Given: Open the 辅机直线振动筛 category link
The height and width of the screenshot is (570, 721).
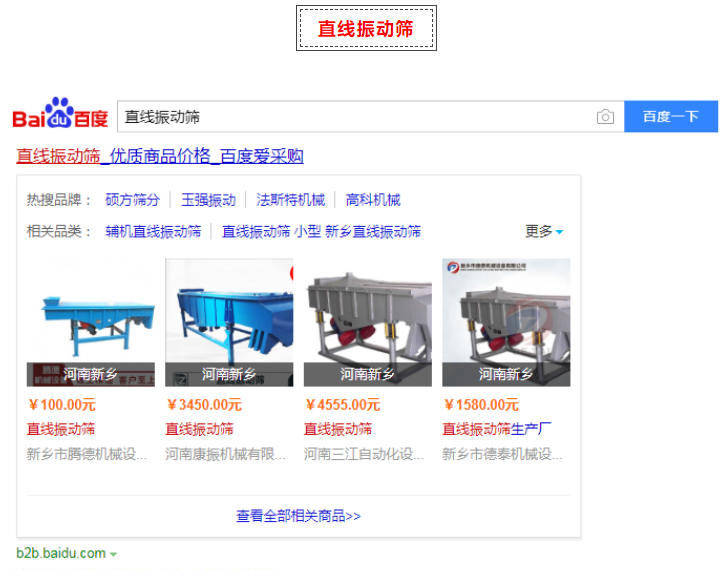Looking at the screenshot, I should [x=153, y=231].
